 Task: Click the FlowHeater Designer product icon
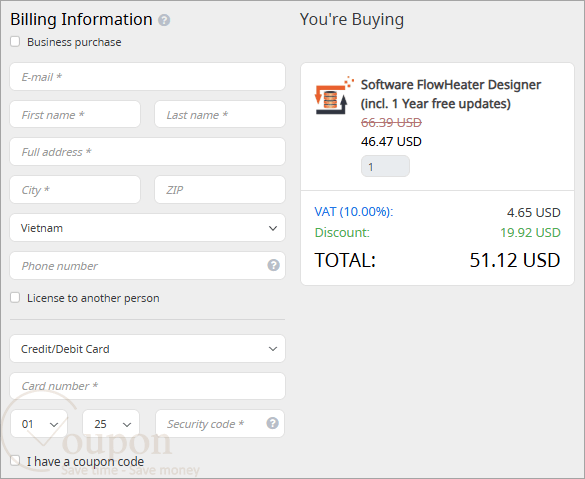click(334, 96)
